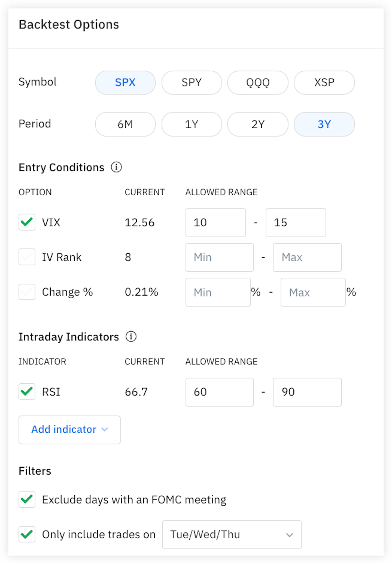Select the QQQ symbol
The image size is (392, 564).
click(258, 83)
